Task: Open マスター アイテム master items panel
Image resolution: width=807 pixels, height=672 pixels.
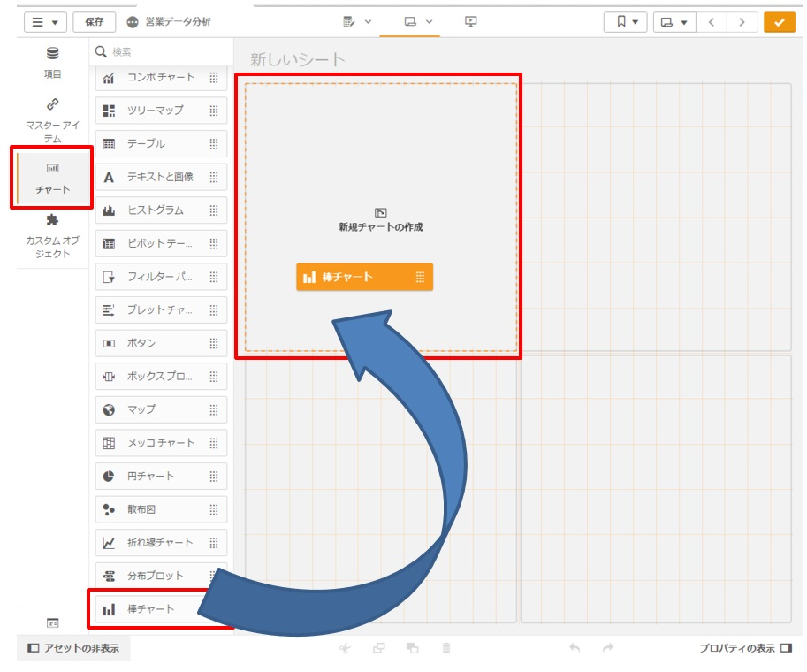Action: point(52,119)
